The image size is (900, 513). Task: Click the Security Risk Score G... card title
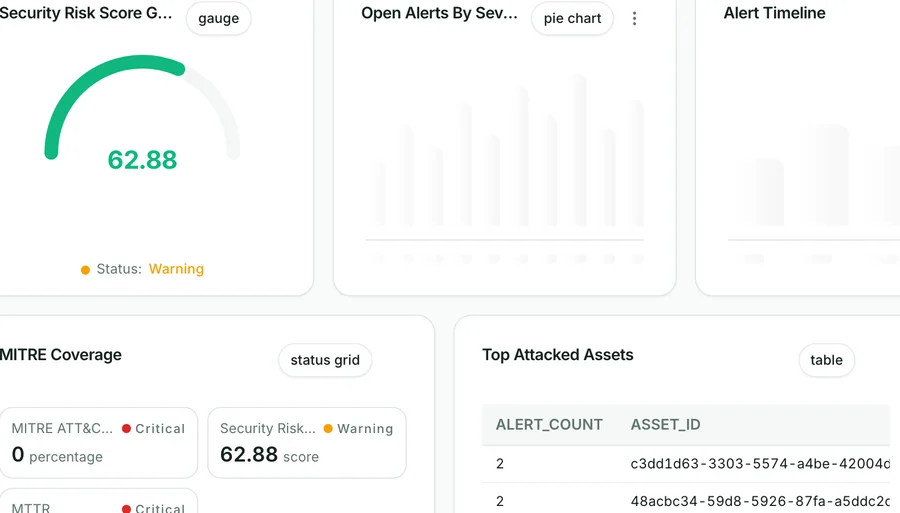(86, 13)
